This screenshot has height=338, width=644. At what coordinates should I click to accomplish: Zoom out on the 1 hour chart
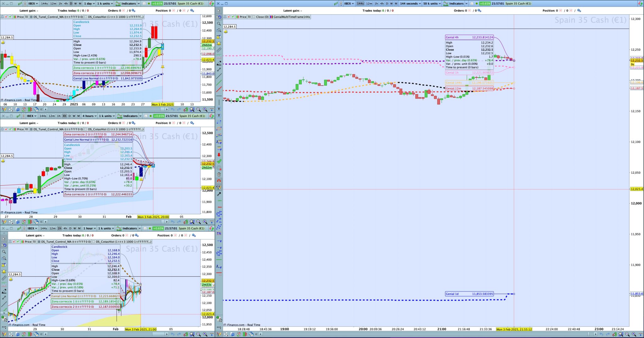point(198,334)
